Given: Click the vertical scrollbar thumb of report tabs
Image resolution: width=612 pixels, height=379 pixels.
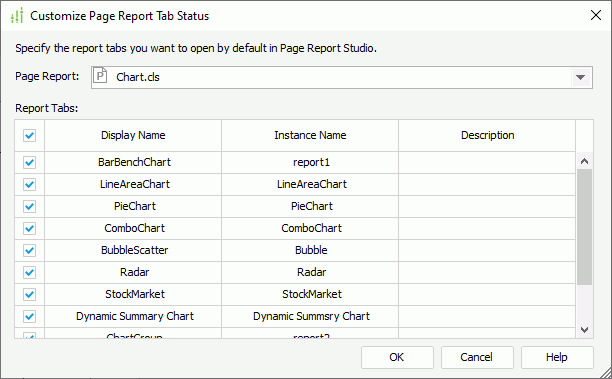Looking at the screenshot, I should click(584, 227).
